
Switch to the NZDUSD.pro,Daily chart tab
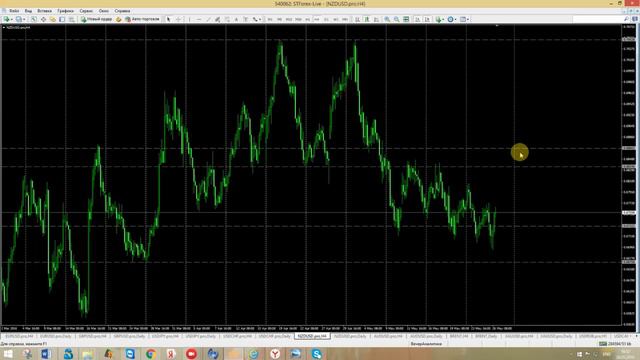(350, 336)
